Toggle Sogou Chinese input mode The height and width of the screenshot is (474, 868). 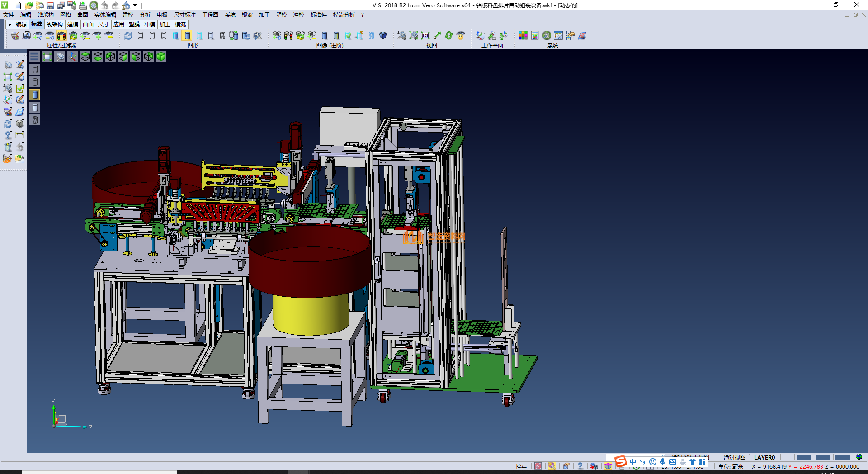pyautogui.click(x=633, y=462)
